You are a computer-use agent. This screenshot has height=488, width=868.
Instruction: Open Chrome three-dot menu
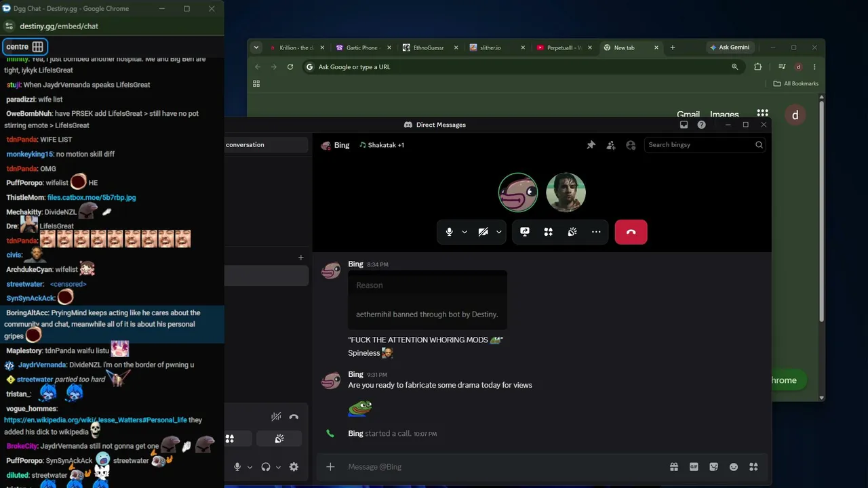point(814,67)
